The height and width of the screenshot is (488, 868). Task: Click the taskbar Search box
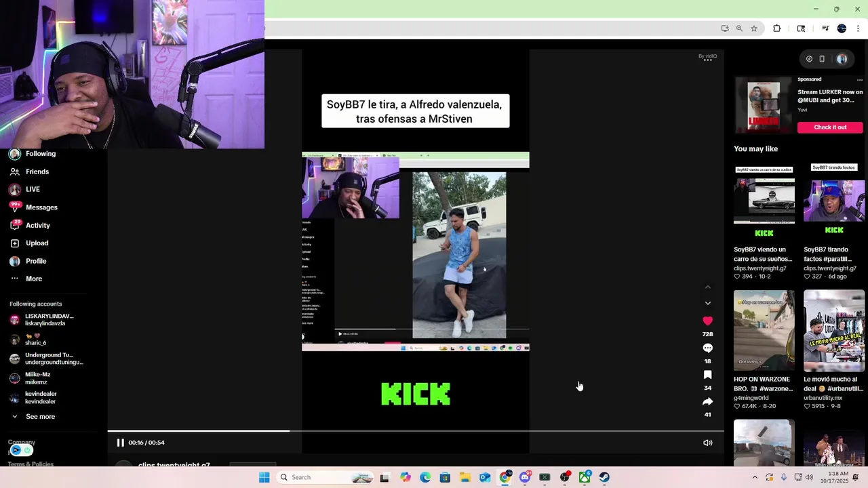pos(325,477)
